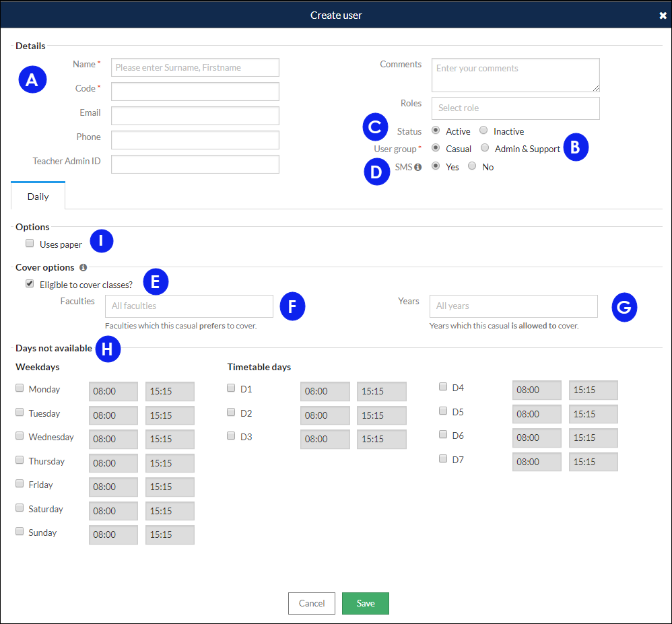Viewport: 672px width, 624px height.
Task: Enable the Uses paper checkbox
Action: [30, 244]
